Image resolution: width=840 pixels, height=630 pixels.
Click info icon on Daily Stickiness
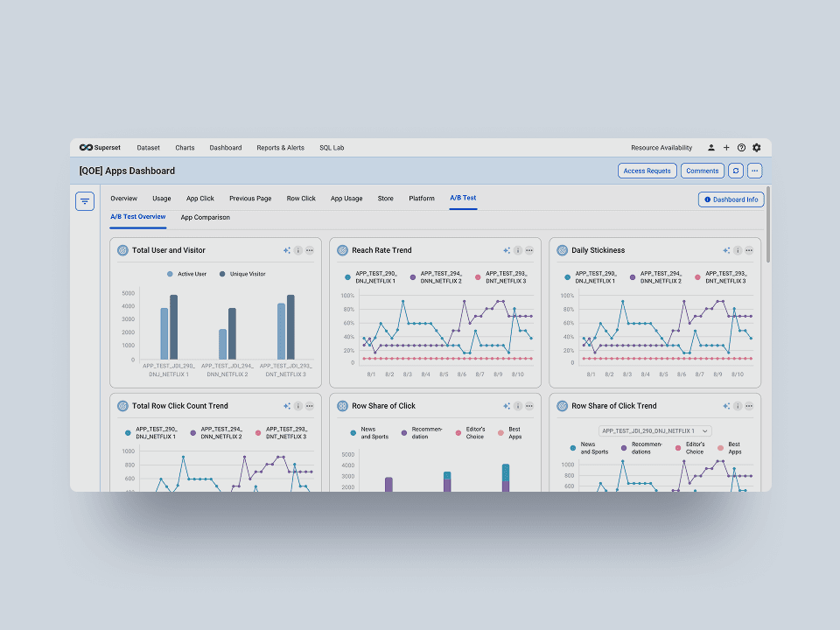(738, 250)
